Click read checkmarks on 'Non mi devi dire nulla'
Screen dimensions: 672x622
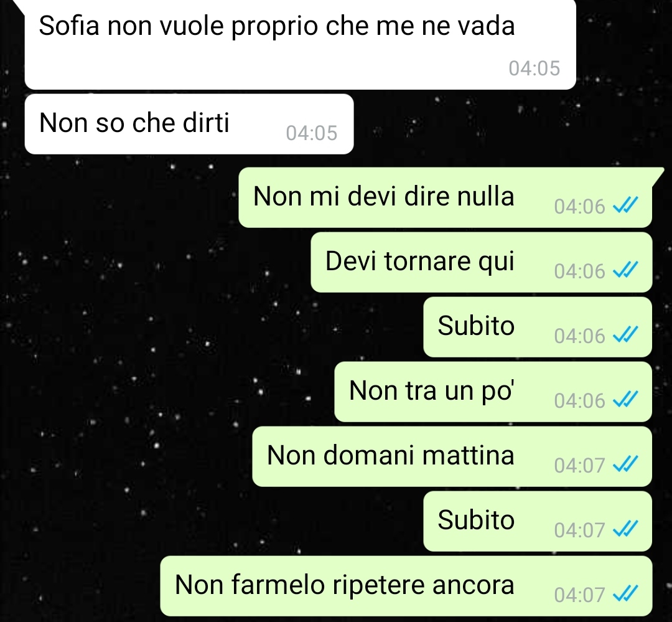click(x=625, y=205)
